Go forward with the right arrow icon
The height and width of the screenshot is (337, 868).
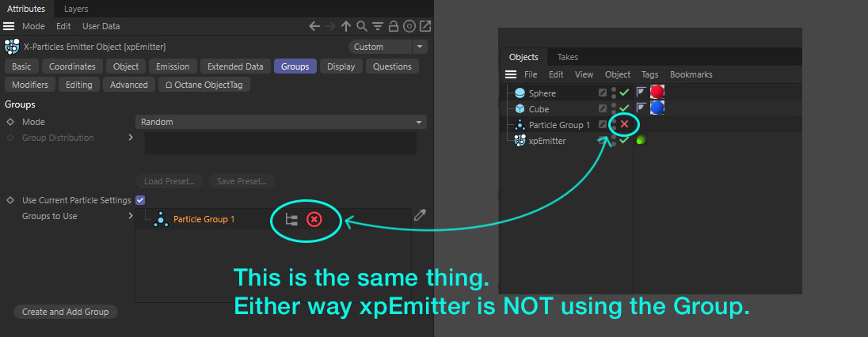(330, 26)
